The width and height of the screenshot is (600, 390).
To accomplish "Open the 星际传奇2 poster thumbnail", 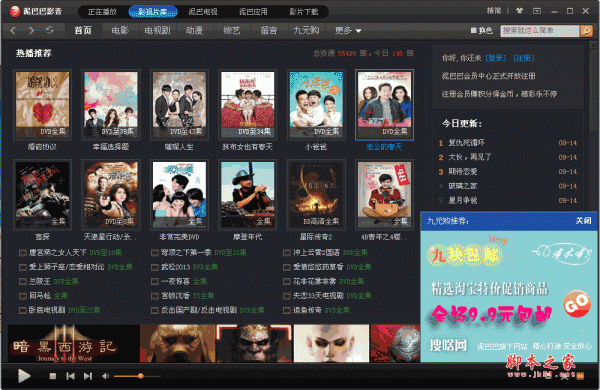I will pyautogui.click(x=316, y=195).
